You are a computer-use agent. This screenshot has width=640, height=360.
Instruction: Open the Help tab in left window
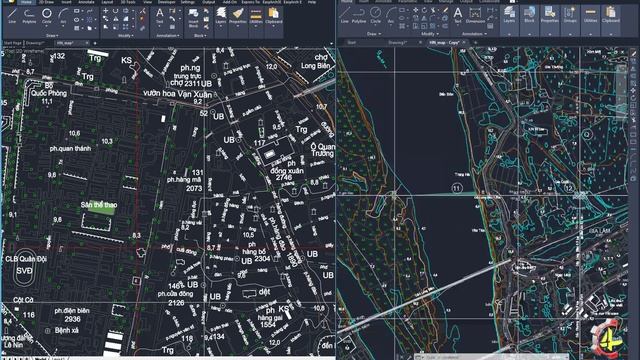[311, 2]
